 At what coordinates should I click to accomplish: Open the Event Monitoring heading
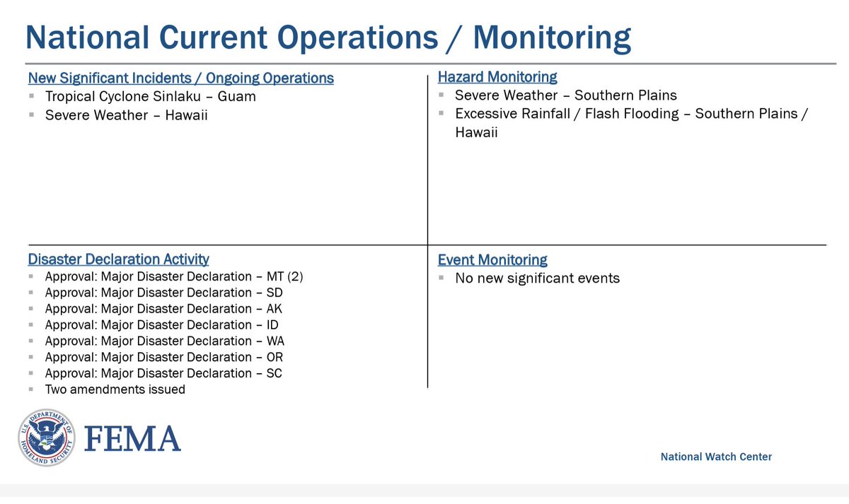point(492,260)
